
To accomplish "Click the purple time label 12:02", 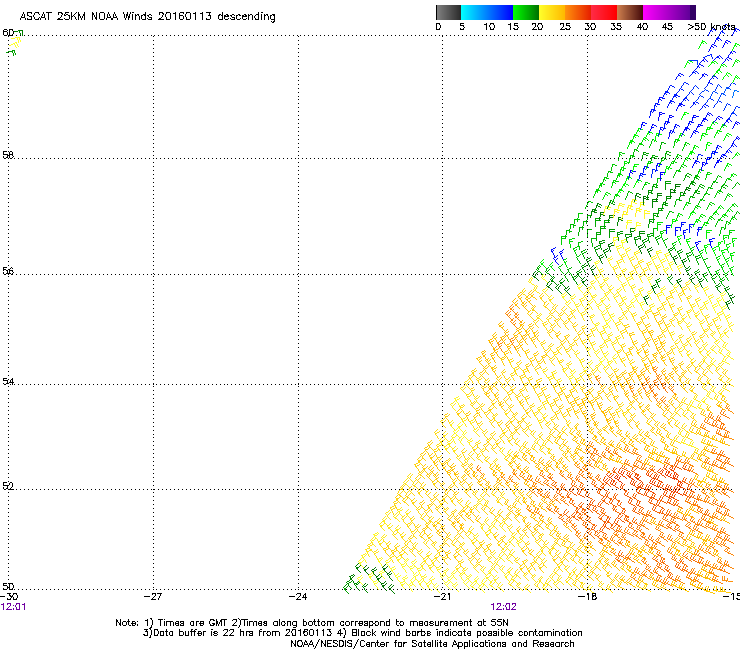I will (x=503, y=607).
